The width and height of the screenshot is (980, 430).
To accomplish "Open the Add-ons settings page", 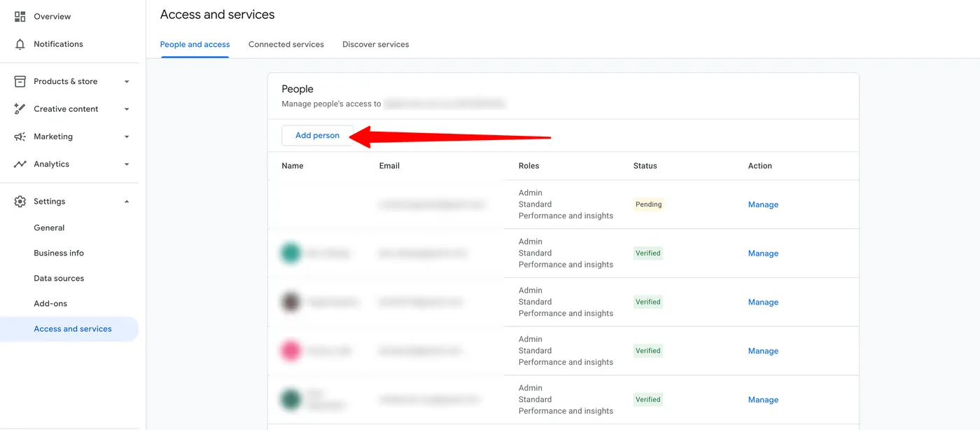I will tap(50, 303).
